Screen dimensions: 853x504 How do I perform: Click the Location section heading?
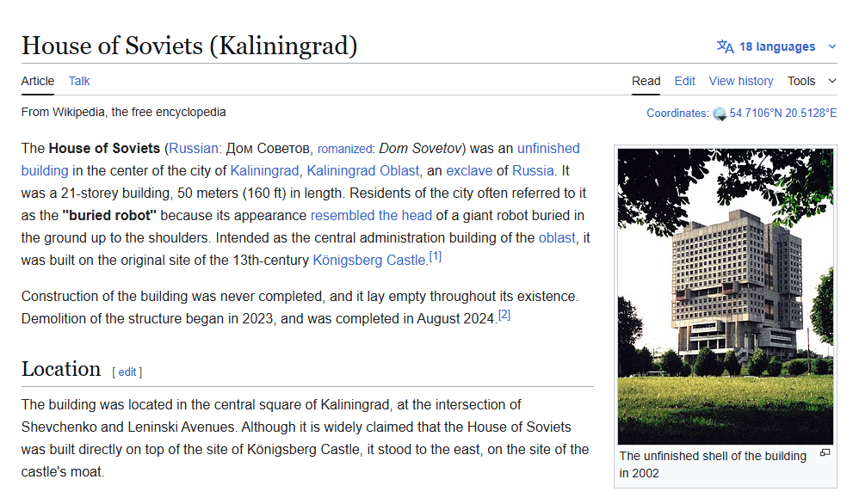[x=61, y=369]
